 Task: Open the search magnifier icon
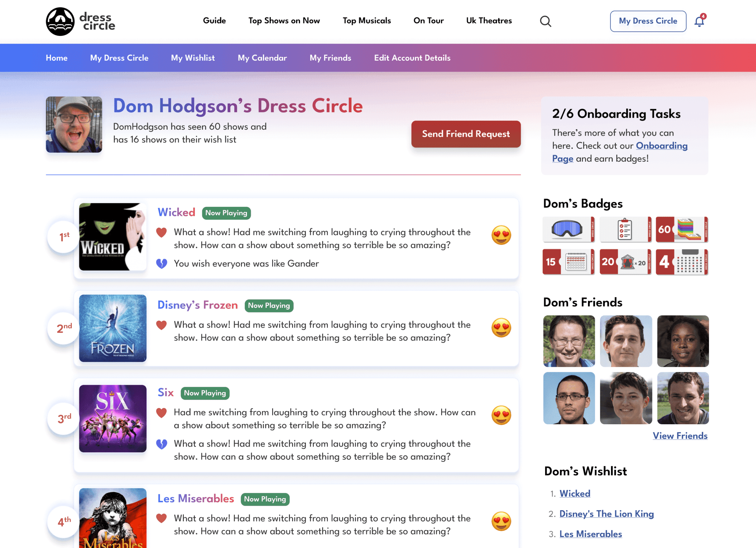coord(545,21)
